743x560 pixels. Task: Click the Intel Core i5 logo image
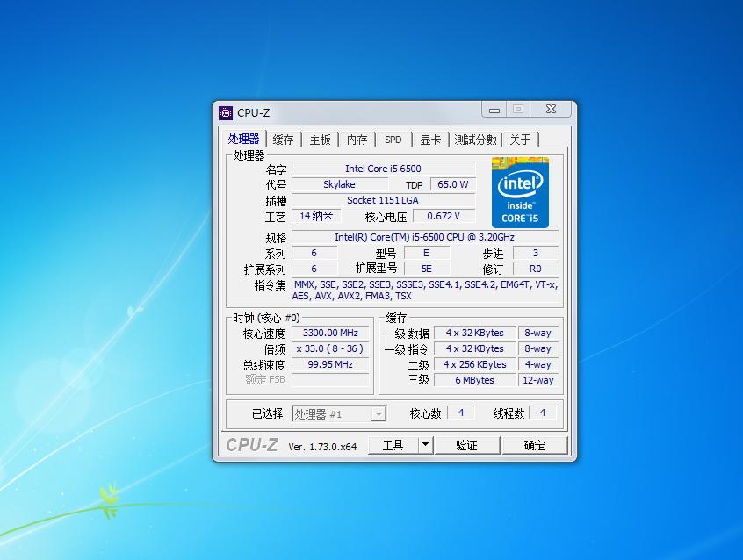point(519,190)
